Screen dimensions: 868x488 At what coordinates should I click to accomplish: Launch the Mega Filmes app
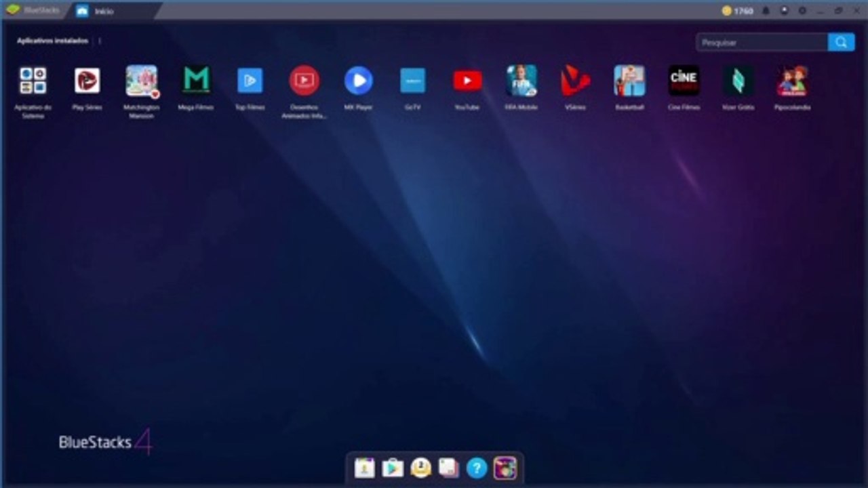click(196, 81)
